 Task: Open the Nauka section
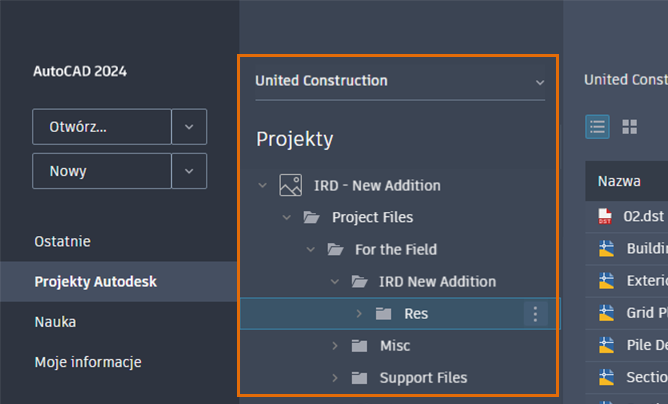pyautogui.click(x=55, y=322)
